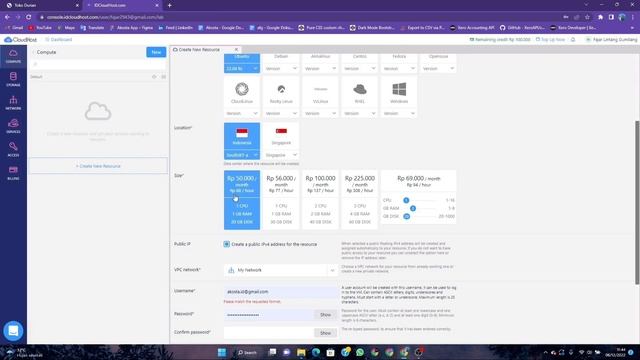Viewport: 640px width, 360px height.
Task: Open the Windows version dropdown
Action: coord(399,113)
